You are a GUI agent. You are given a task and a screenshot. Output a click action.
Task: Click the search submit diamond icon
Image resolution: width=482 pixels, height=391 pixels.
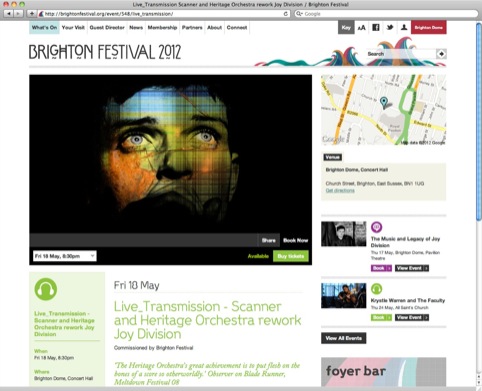click(441, 54)
